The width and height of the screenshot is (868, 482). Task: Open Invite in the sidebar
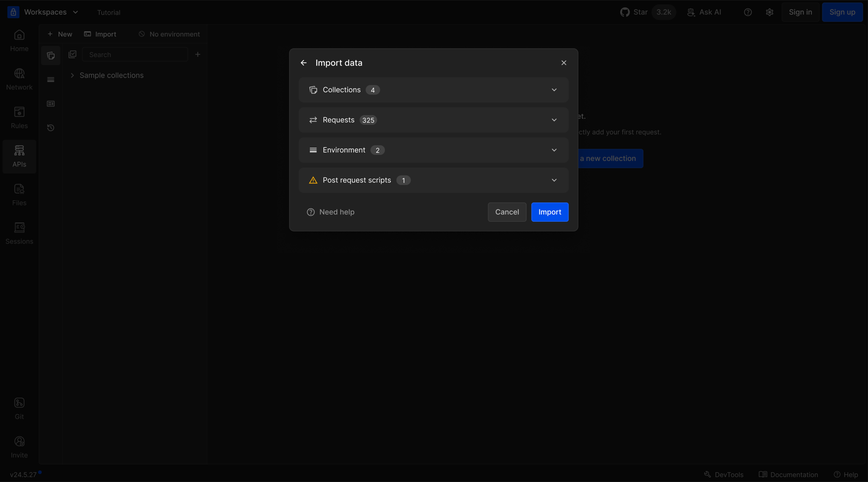coord(19,447)
